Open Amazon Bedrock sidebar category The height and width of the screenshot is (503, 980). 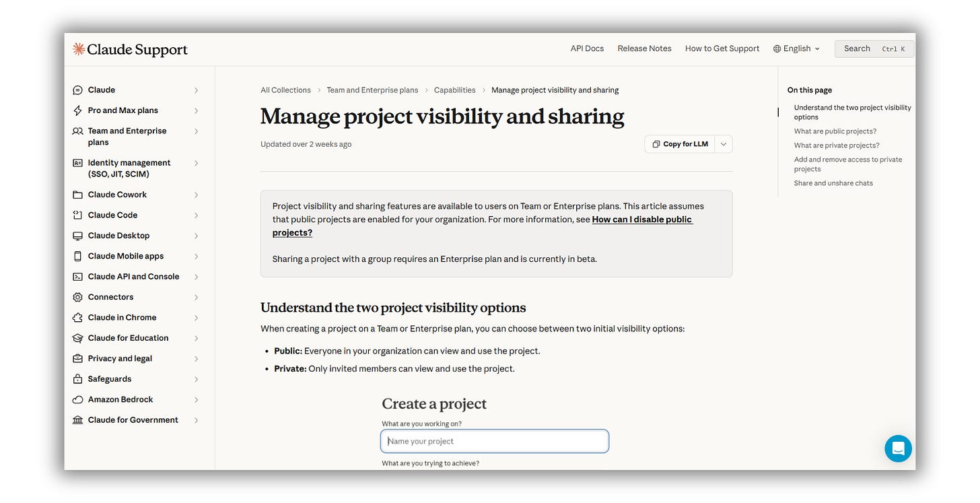coord(120,400)
